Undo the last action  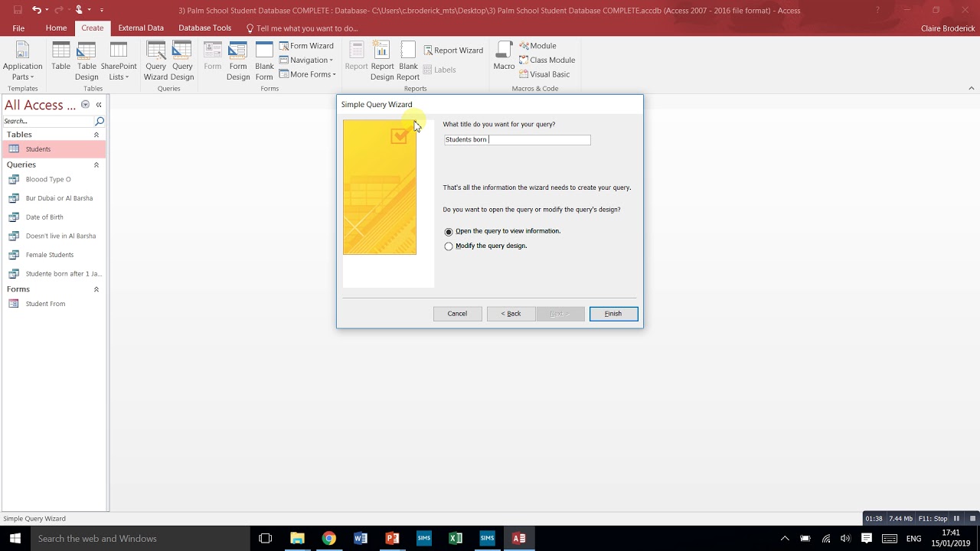pyautogui.click(x=36, y=10)
